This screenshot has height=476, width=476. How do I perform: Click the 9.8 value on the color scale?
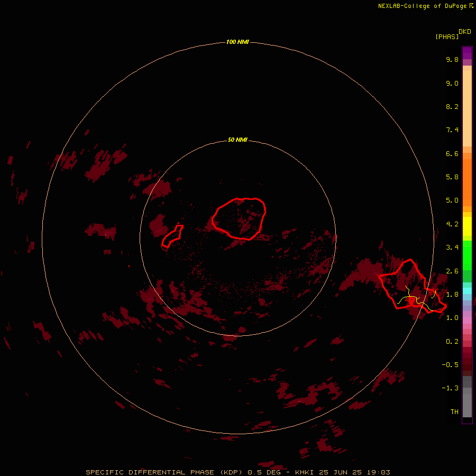tap(452, 59)
